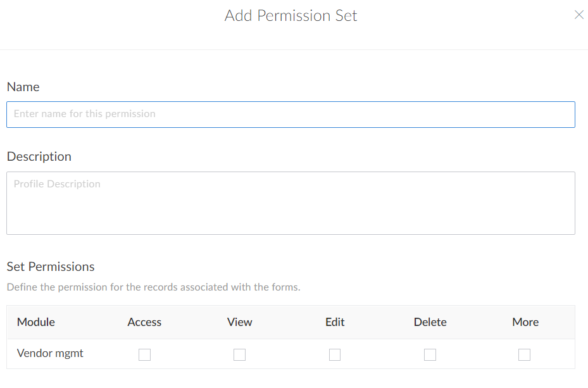Check the View permission for Vendor mgmt
The width and height of the screenshot is (588, 388).
pyautogui.click(x=239, y=354)
